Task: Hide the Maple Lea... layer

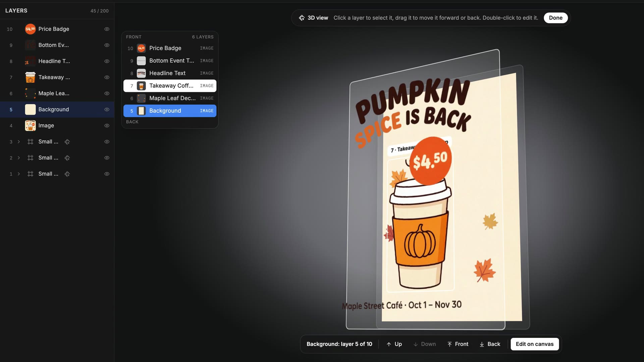Action: coord(107,94)
